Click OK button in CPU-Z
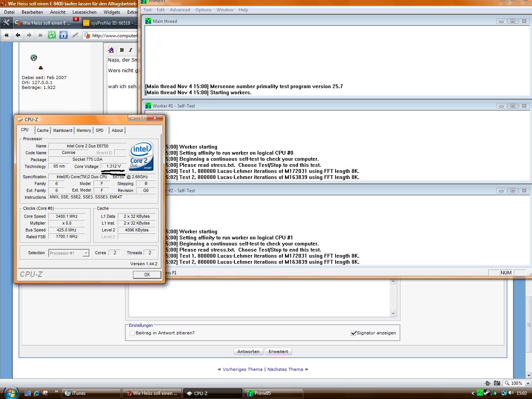The height and width of the screenshot is (399, 532). click(147, 274)
